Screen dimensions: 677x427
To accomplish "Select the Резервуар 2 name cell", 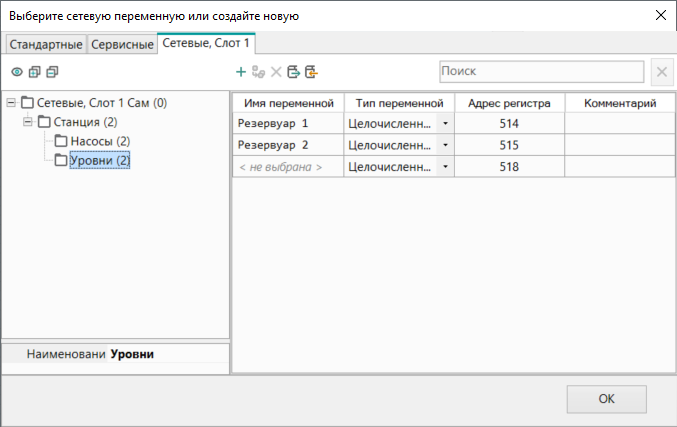I will pos(288,145).
